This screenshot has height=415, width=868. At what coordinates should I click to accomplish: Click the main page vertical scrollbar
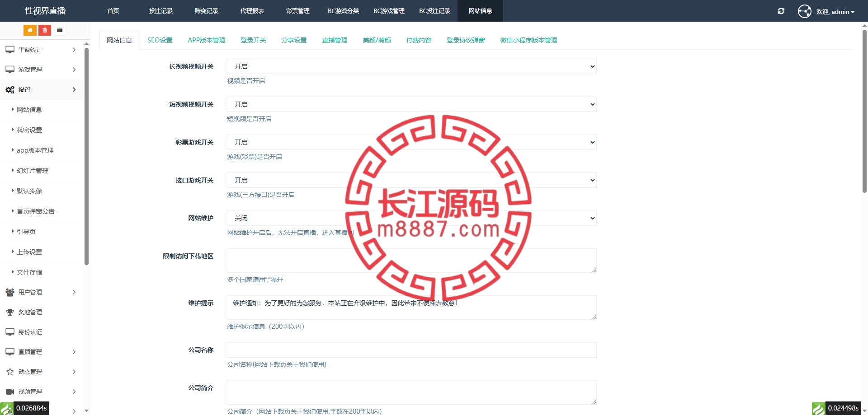coord(864,111)
